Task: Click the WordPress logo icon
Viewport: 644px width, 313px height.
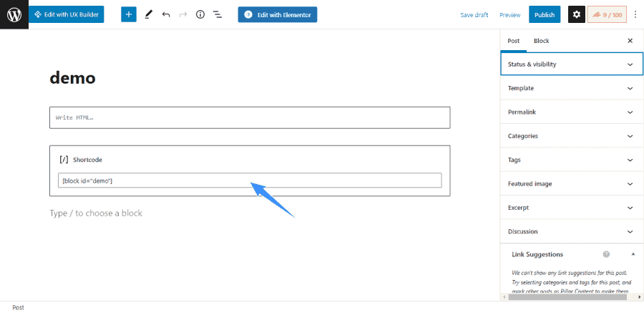Action: coord(14,14)
